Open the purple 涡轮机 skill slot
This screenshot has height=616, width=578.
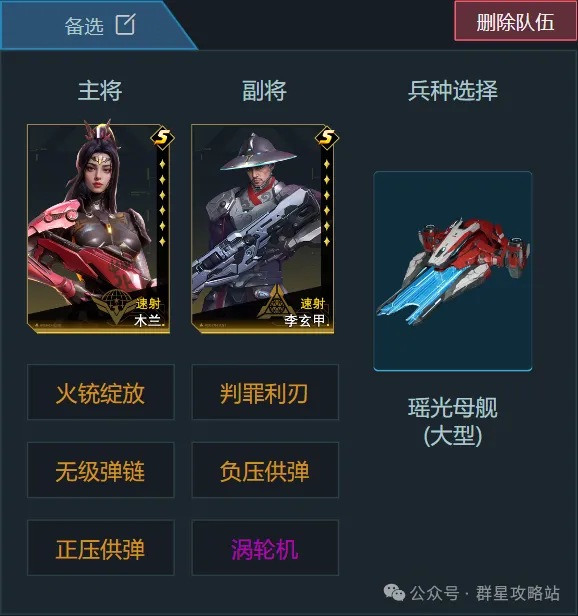265,548
